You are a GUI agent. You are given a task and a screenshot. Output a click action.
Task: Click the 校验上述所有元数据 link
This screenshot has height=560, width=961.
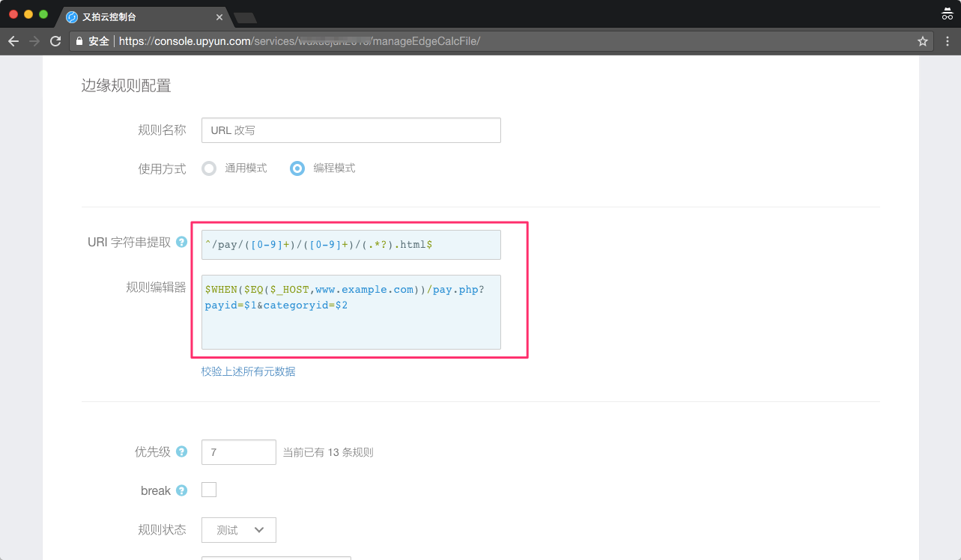pos(248,371)
